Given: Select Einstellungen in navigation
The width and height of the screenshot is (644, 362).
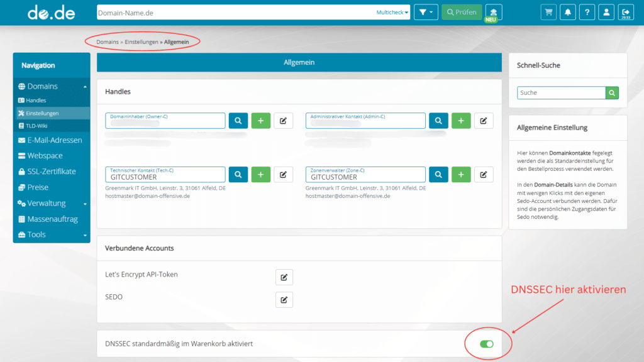Looking at the screenshot, I should [52, 113].
